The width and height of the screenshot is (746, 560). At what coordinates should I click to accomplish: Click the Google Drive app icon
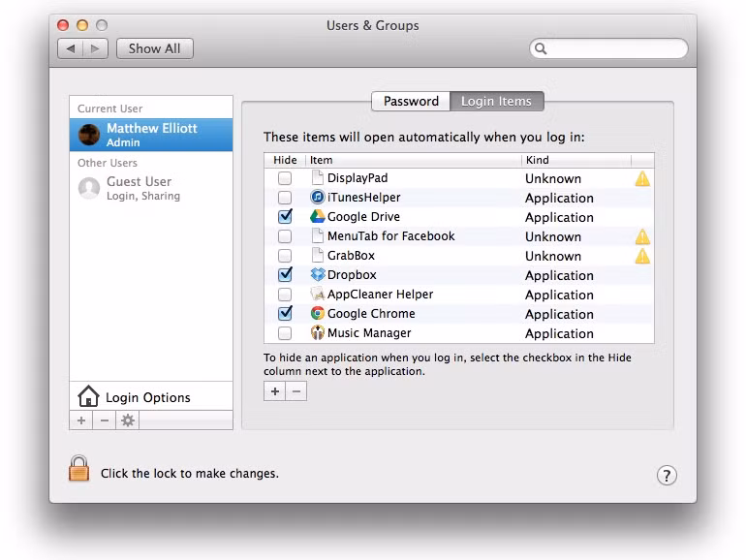click(317, 217)
